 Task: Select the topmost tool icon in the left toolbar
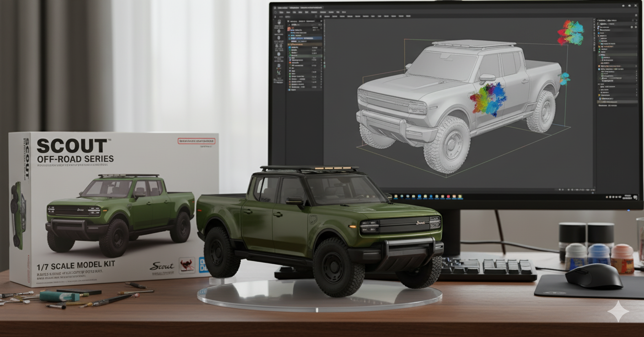pyautogui.click(x=278, y=22)
